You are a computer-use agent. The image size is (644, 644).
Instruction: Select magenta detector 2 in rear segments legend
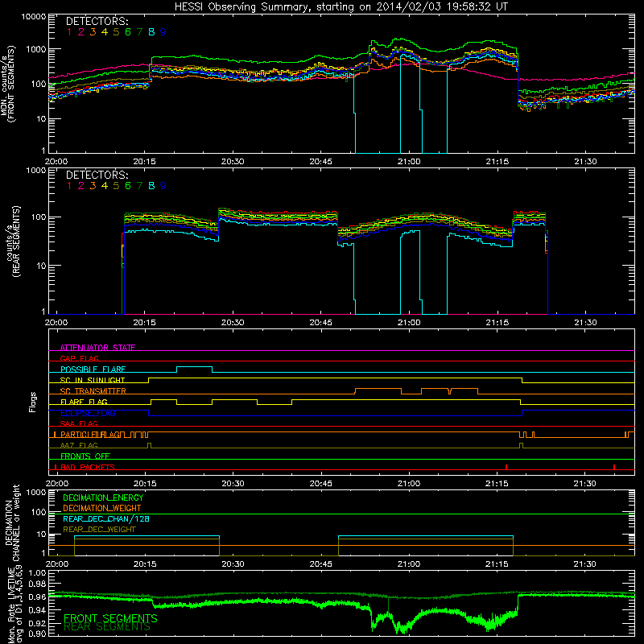[x=81, y=186]
